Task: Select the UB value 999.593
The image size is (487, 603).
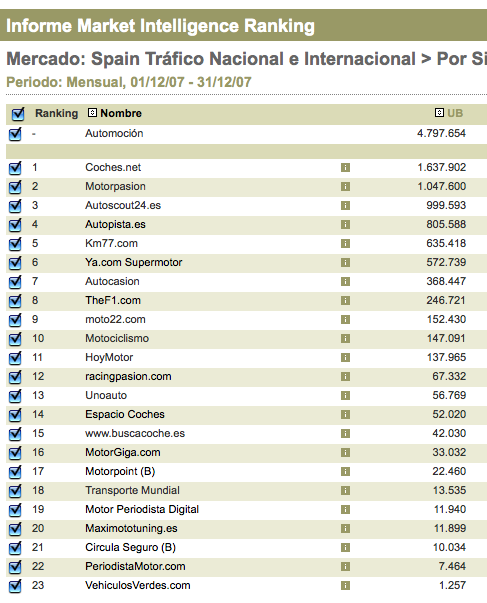Action: pyautogui.click(x=446, y=205)
